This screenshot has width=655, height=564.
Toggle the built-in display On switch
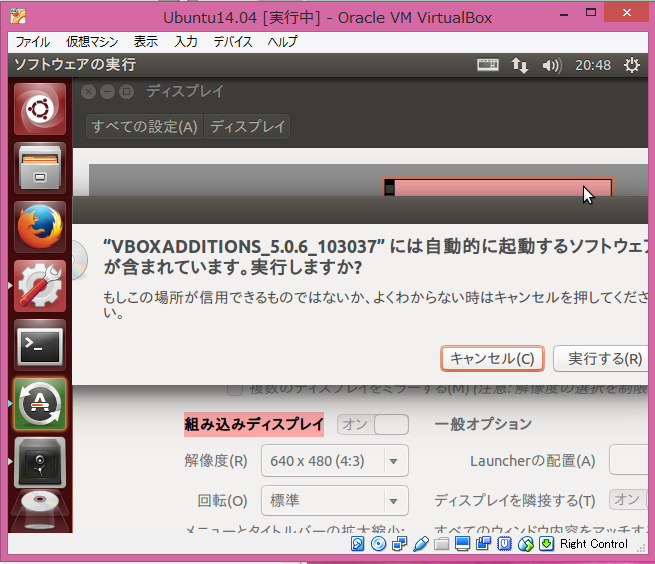[373, 424]
